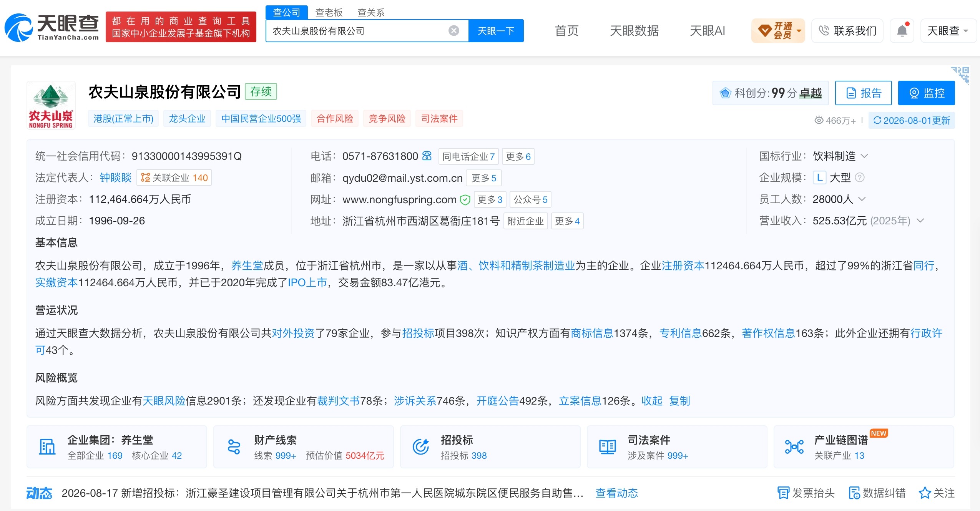
Task: Click the 报告 button
Action: tap(864, 93)
